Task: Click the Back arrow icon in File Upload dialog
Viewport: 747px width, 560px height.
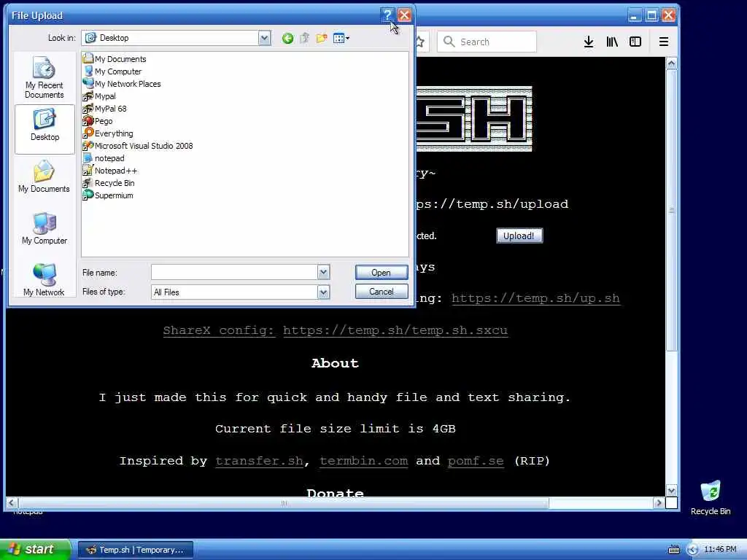Action: click(287, 39)
